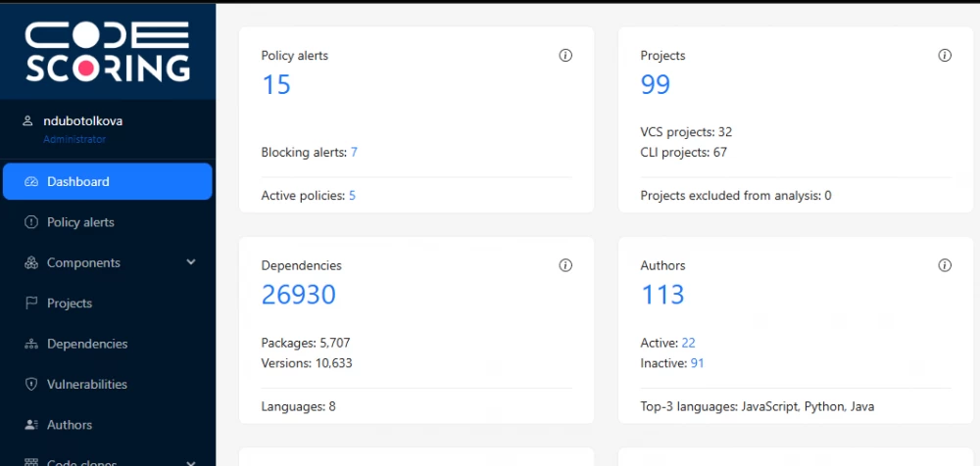Open the Dependencies sidebar page
Viewport: 980px width, 466px height.
coord(87,344)
